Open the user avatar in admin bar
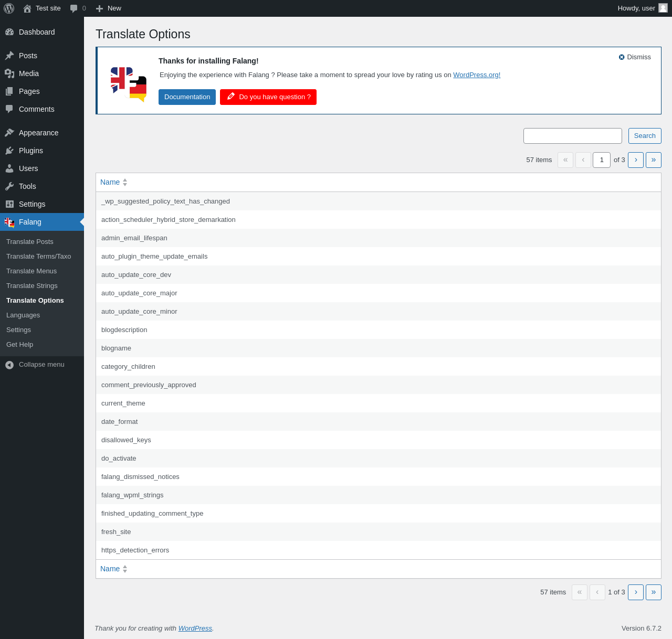Viewport: 672px width, 639px height. pyautogui.click(x=663, y=8)
